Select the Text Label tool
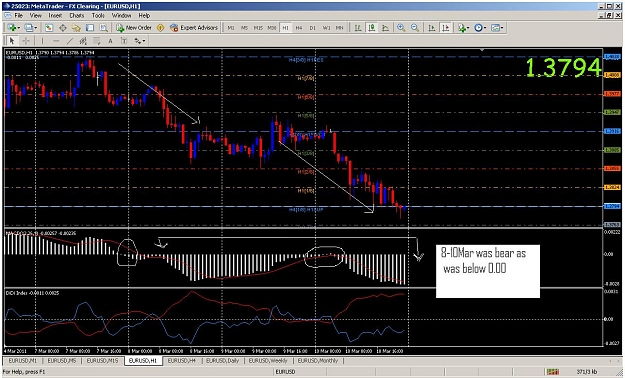Viewport: 625px width, 378px height. pyautogui.click(x=124, y=41)
